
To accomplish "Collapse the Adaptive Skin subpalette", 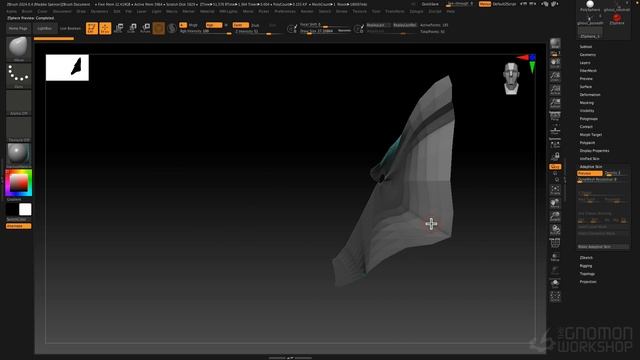I will coord(591,167).
